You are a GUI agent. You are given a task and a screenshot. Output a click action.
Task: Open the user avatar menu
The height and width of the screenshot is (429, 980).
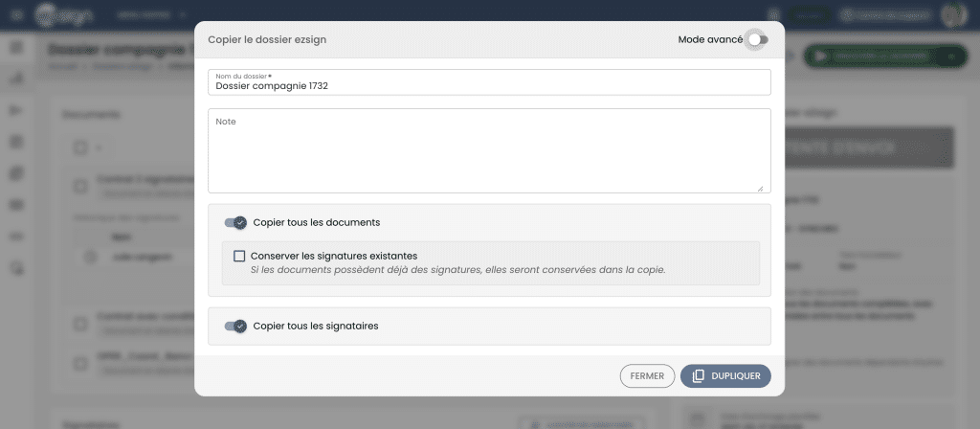[x=954, y=15]
